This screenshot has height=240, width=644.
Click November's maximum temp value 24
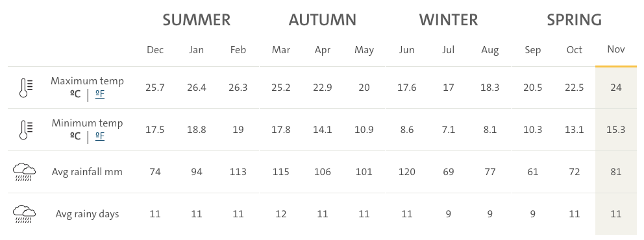[x=615, y=88]
